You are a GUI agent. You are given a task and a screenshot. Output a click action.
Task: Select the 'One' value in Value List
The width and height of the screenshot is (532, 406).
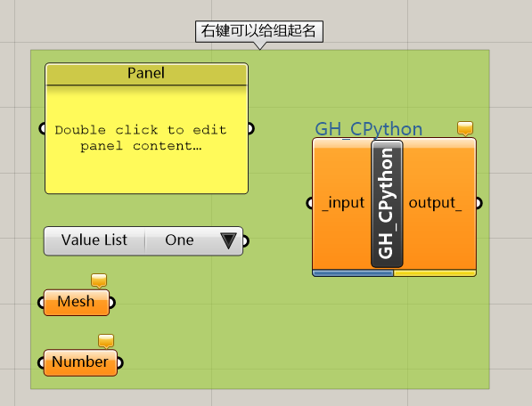tap(179, 240)
